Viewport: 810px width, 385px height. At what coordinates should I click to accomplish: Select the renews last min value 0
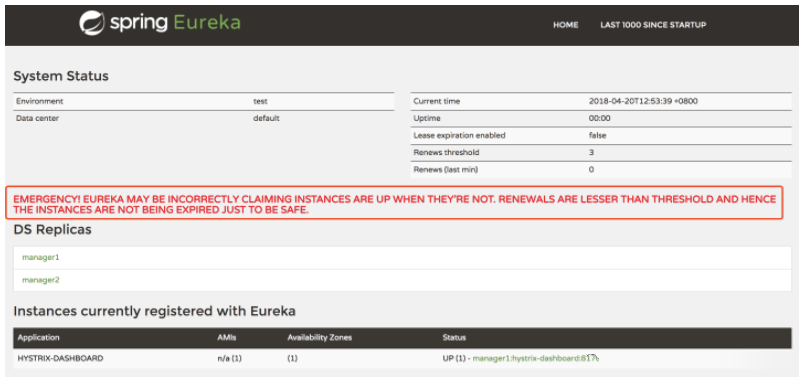[591, 170]
